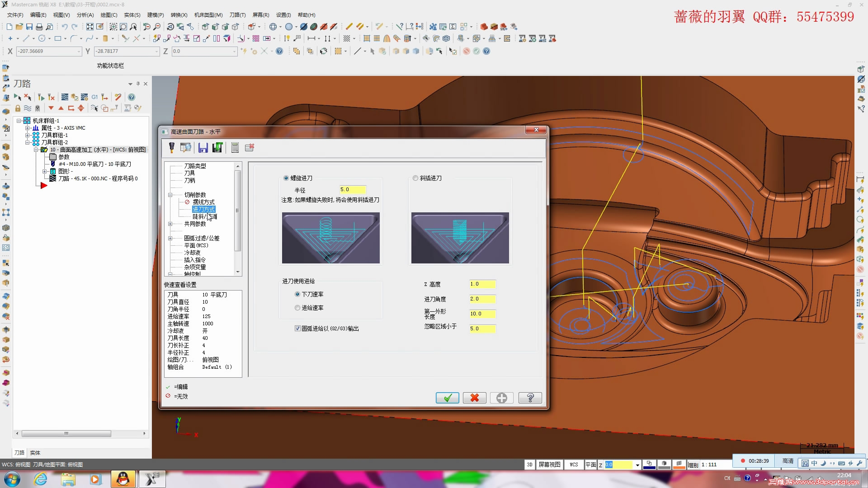Move insert arrow down icon
Viewport: 868px width, 488px height.
[51, 108]
